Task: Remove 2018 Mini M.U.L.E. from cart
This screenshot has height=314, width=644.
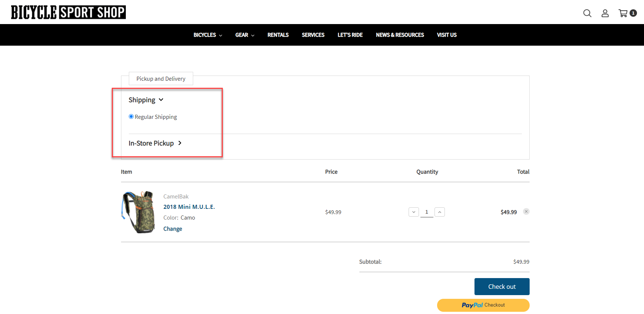Action: 526,211
